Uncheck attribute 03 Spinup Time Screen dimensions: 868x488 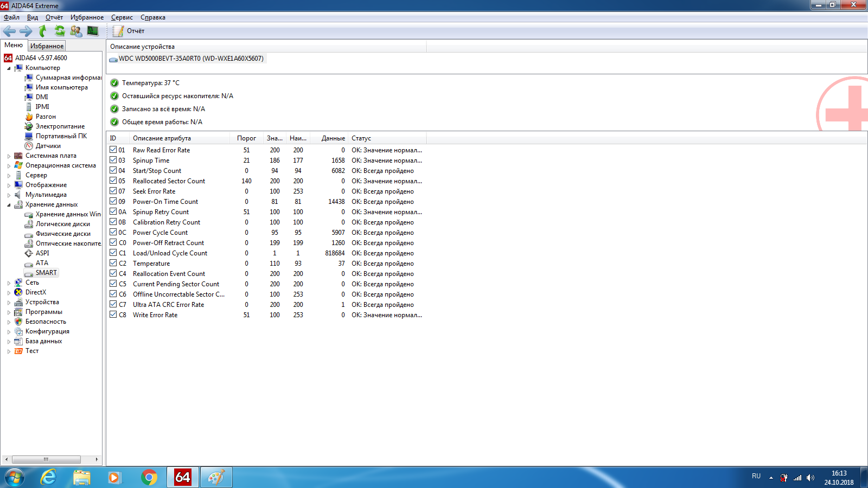pyautogui.click(x=113, y=160)
